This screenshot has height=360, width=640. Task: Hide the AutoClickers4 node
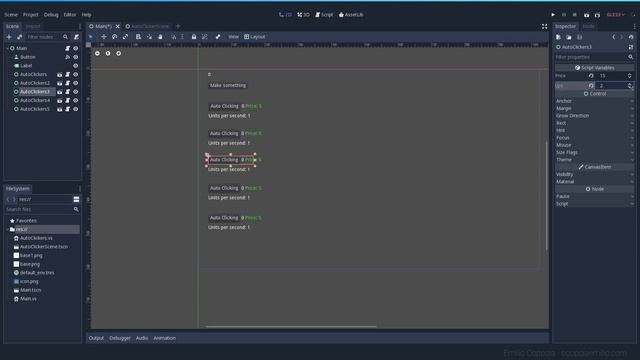click(x=76, y=100)
